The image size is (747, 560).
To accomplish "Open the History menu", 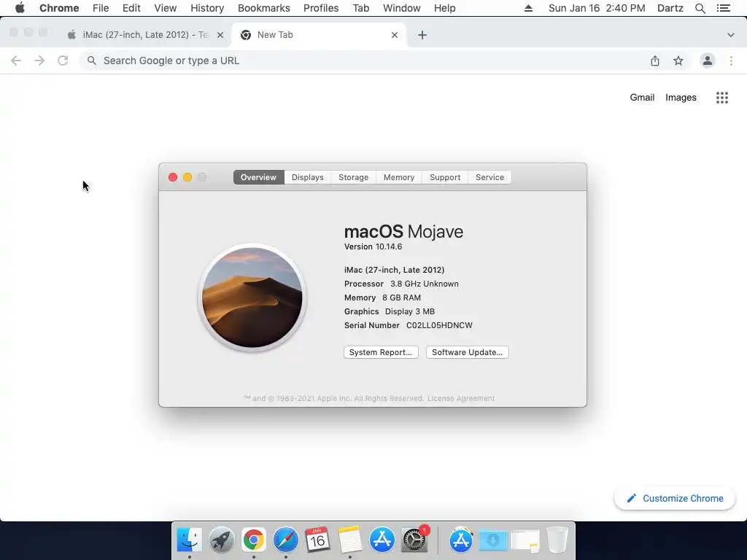I will tap(207, 8).
